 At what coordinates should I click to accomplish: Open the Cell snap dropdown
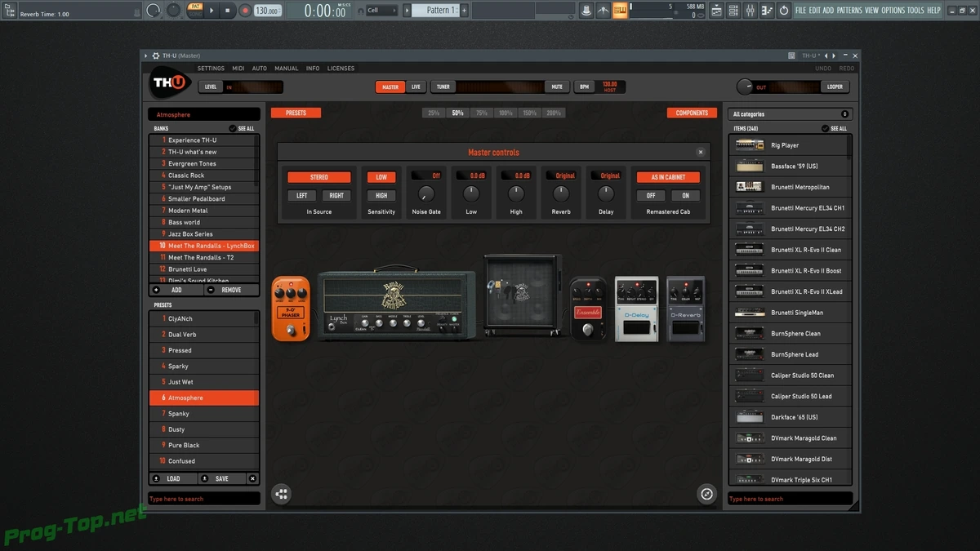pyautogui.click(x=381, y=11)
